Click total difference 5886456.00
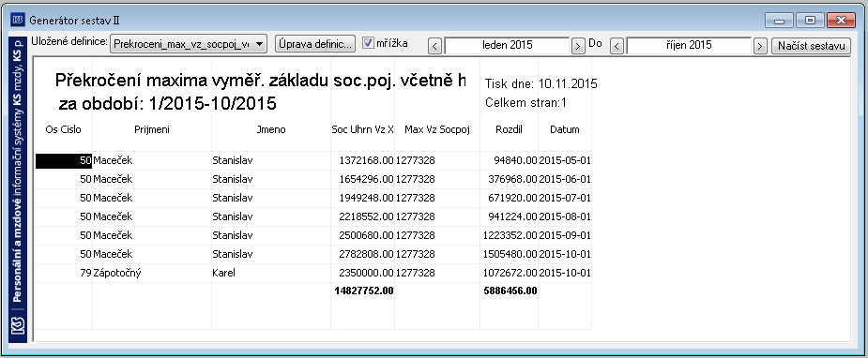Screen dimensions: 868x358 510,291
